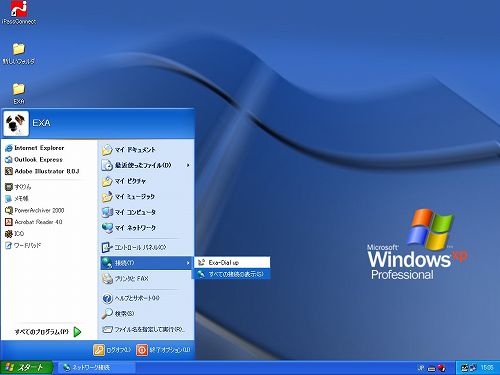Click the Start (スタート) button
The height and width of the screenshot is (375, 500).
pyautogui.click(x=26, y=367)
